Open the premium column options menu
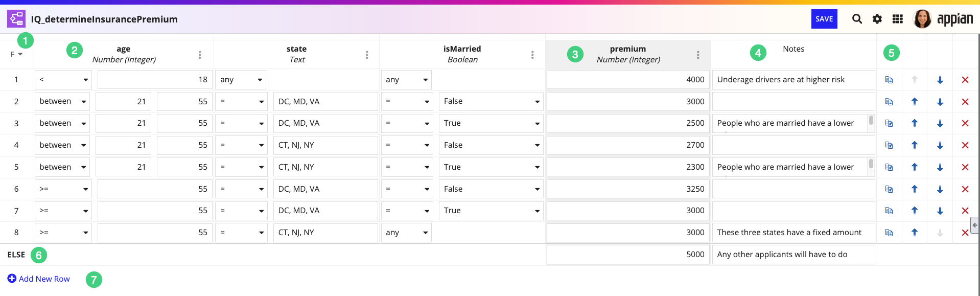This screenshot has width=980, height=296. pyautogui.click(x=698, y=55)
